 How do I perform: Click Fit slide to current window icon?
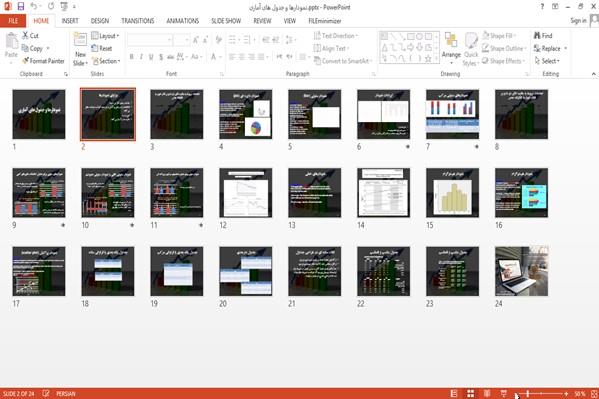coord(594,393)
